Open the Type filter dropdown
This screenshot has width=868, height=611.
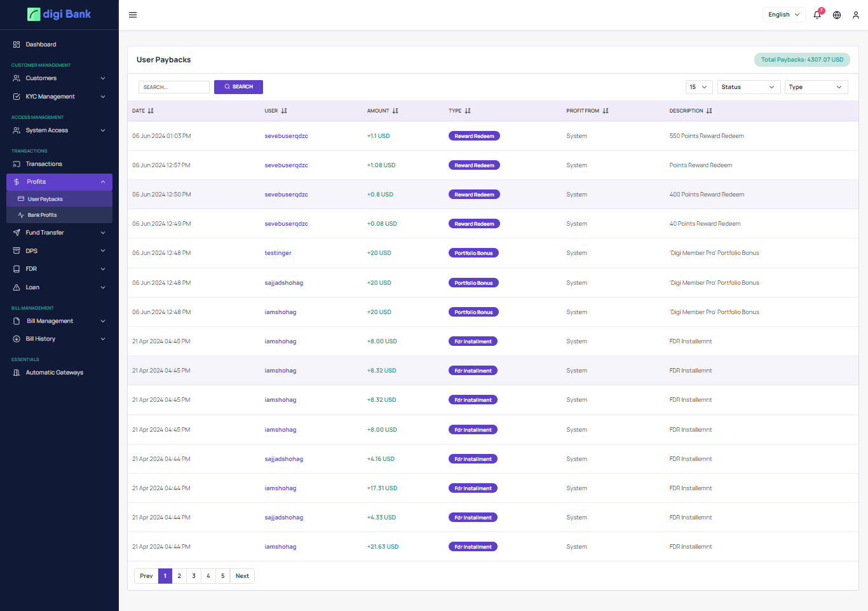[x=816, y=87]
